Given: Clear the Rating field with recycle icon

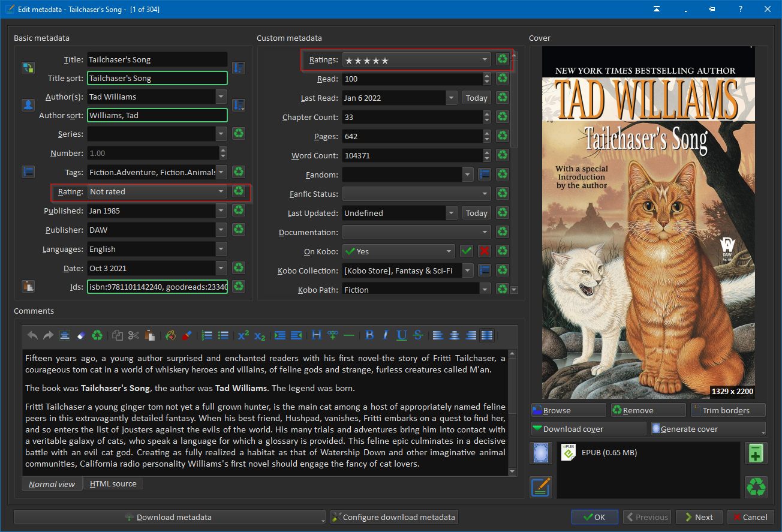Looking at the screenshot, I should click(239, 191).
